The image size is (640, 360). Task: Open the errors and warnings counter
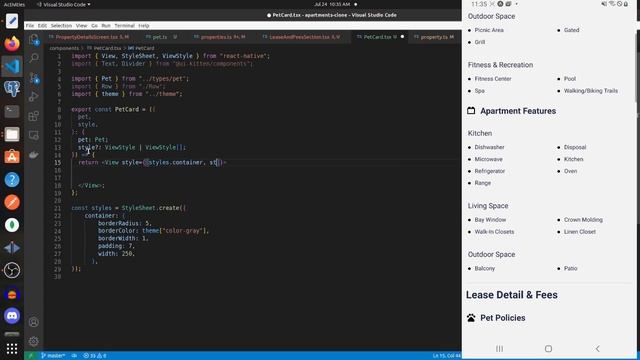coord(95,356)
